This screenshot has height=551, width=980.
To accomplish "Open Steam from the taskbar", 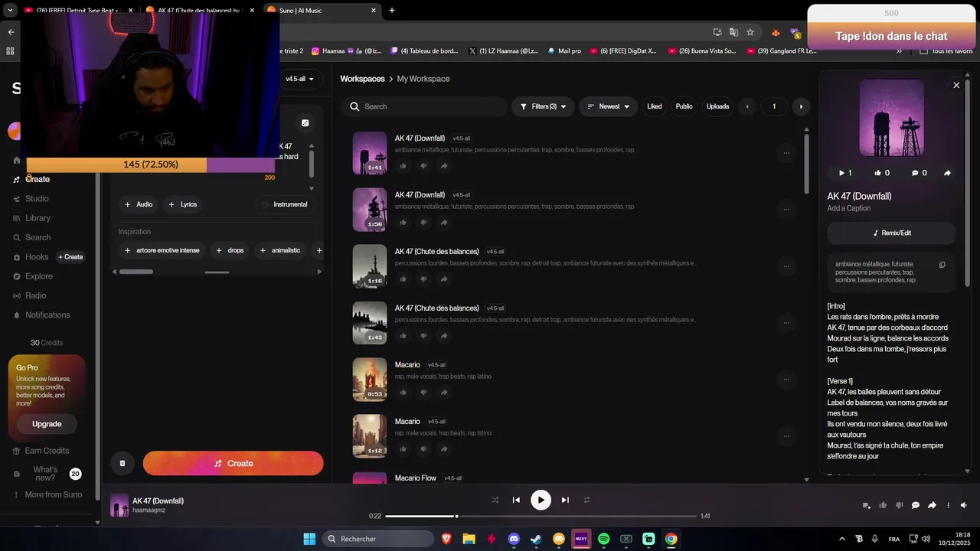I will 536,539.
